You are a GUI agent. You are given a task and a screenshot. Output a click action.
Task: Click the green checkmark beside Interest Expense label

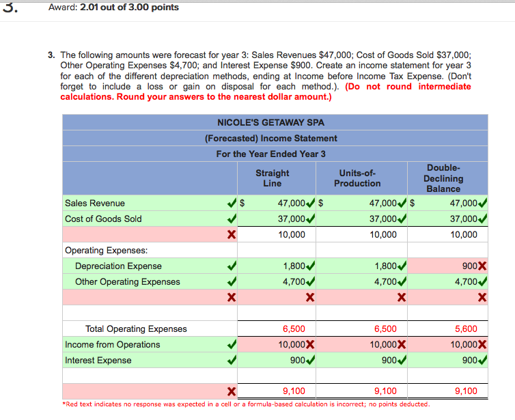tap(232, 360)
